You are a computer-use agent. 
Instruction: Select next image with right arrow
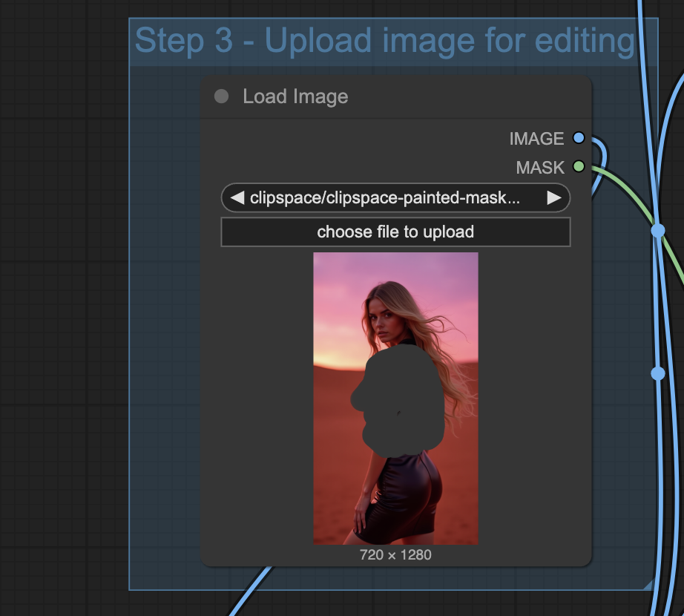pyautogui.click(x=553, y=198)
